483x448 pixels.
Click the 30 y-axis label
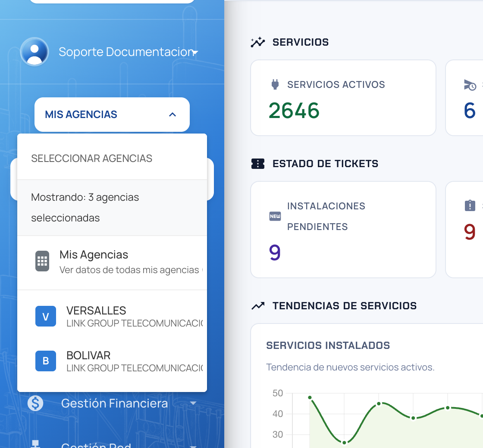(278, 435)
